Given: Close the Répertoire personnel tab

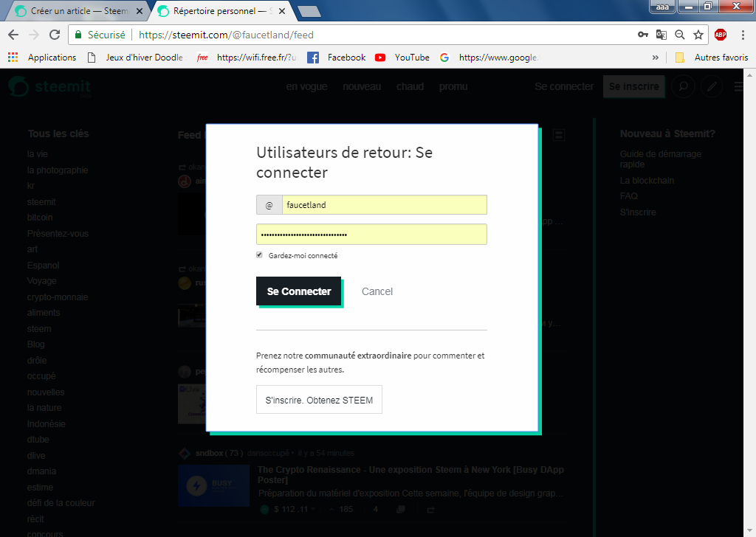Looking at the screenshot, I should pos(282,11).
